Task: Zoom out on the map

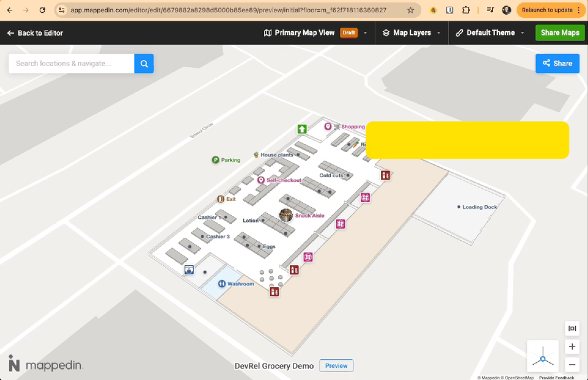Action: pyautogui.click(x=572, y=365)
